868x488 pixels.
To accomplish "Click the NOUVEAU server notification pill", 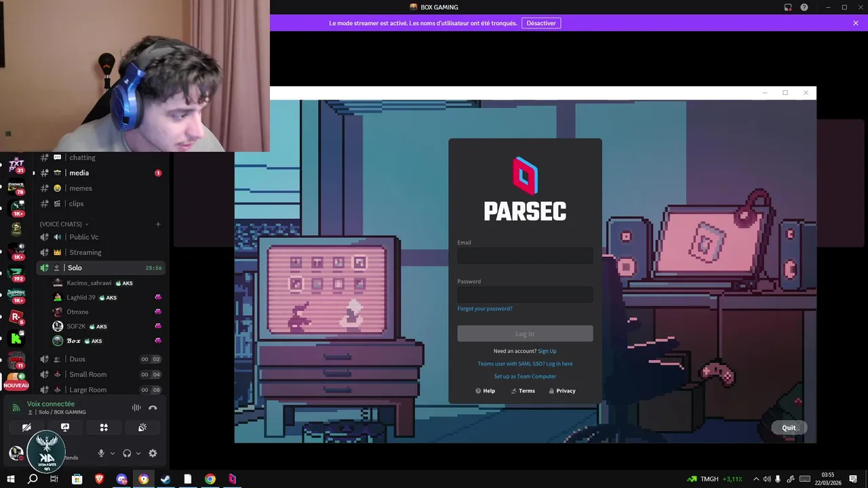I will point(16,386).
